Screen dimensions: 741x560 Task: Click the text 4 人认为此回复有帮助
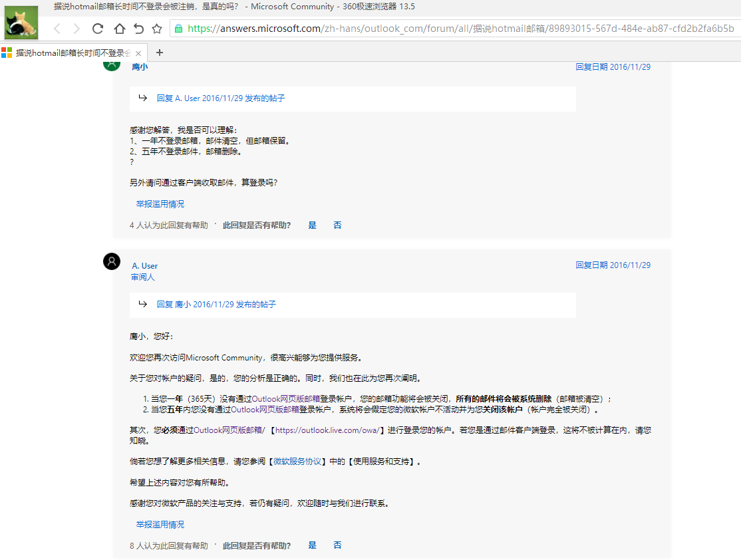pyautogui.click(x=169, y=225)
